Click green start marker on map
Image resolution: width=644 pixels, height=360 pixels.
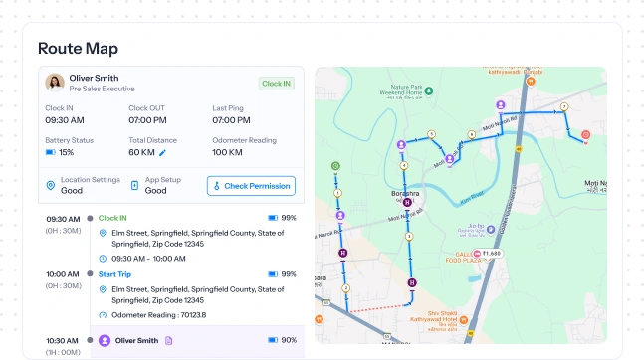(x=335, y=166)
